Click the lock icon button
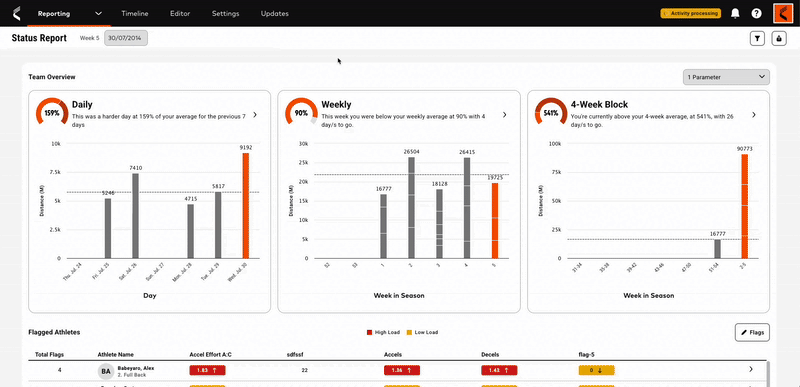The image size is (800, 387). pos(779,38)
